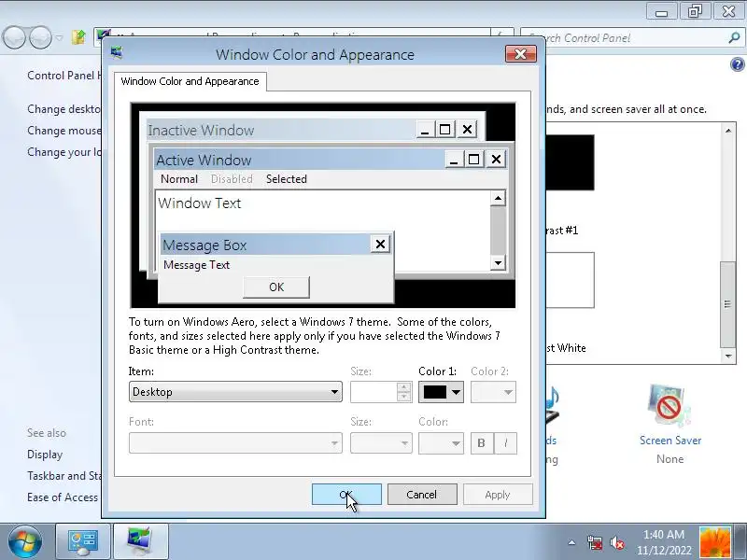The width and height of the screenshot is (747, 560).
Task: Click Inactive Window close icon in preview
Action: click(468, 130)
